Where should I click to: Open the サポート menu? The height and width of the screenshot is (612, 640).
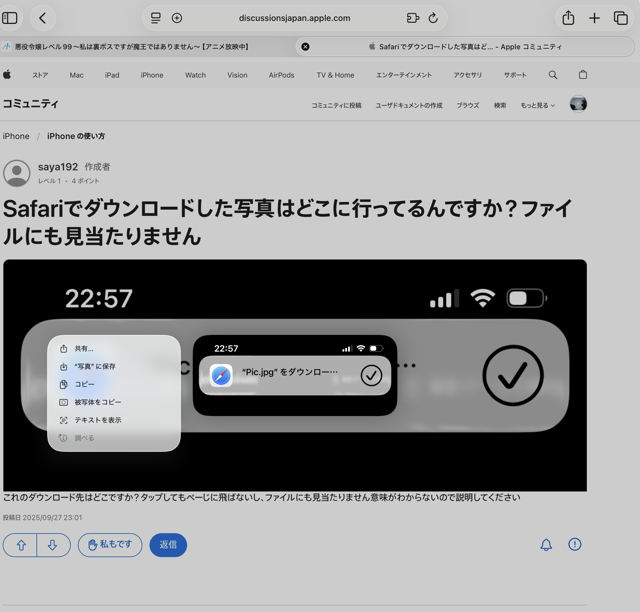click(x=515, y=75)
